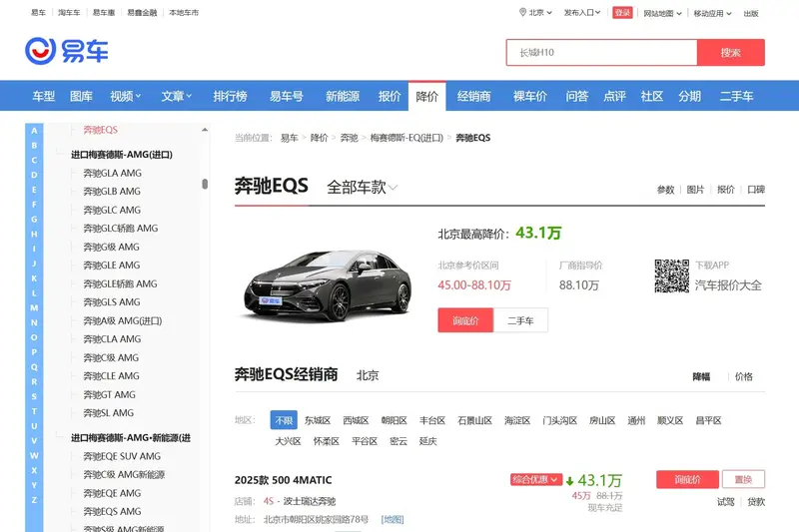The width and height of the screenshot is (799, 532).
Task: Open the 图库 navigation tab
Action: click(x=81, y=96)
